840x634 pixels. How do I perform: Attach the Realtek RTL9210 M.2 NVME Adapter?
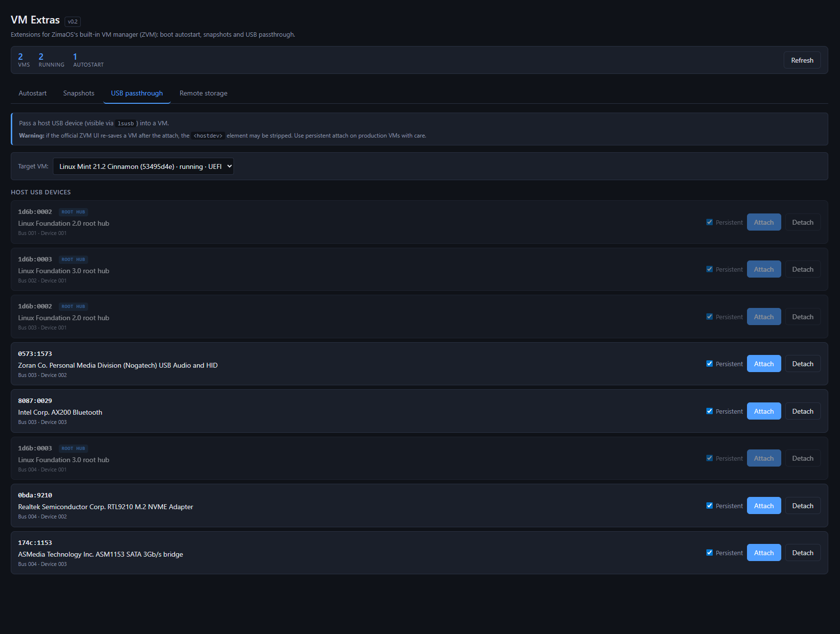(764, 506)
